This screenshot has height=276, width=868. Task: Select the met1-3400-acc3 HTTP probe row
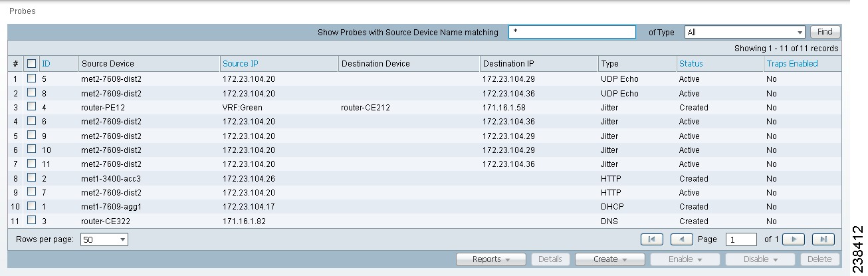click(x=424, y=178)
